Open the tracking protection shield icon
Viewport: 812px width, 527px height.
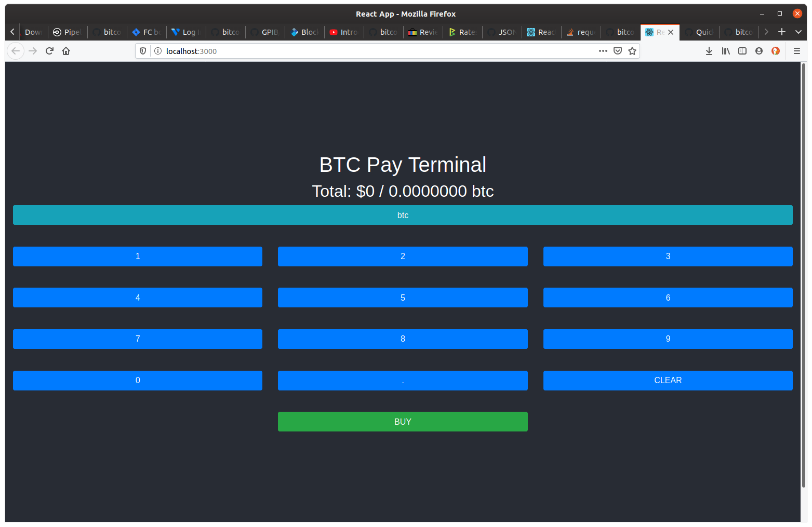pyautogui.click(x=143, y=51)
